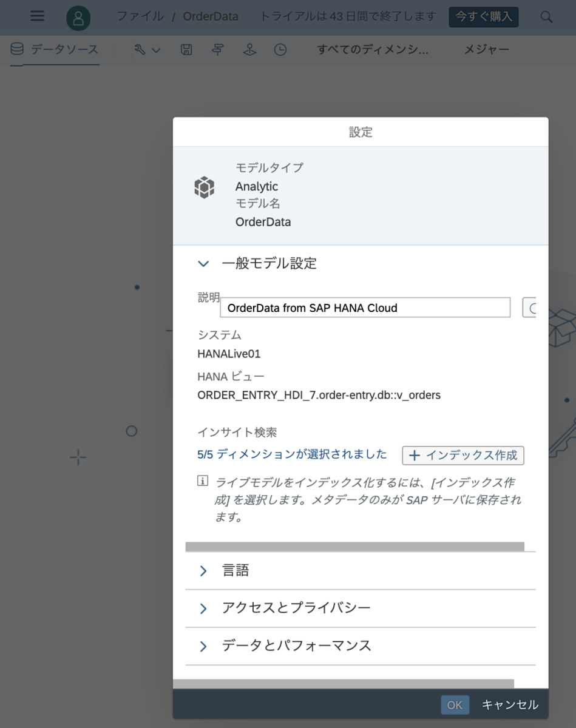Click the info icon beside live model note
This screenshot has width=576, height=728.
pos(203,482)
